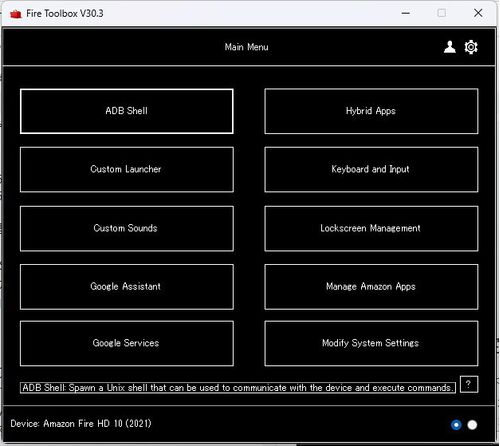Click the Fire Toolbox red toolbox icon

[x=15, y=14]
